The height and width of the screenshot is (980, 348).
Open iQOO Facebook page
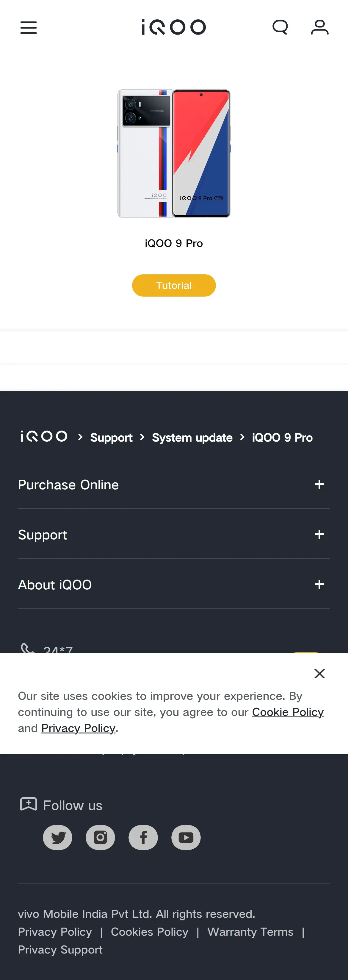143,837
